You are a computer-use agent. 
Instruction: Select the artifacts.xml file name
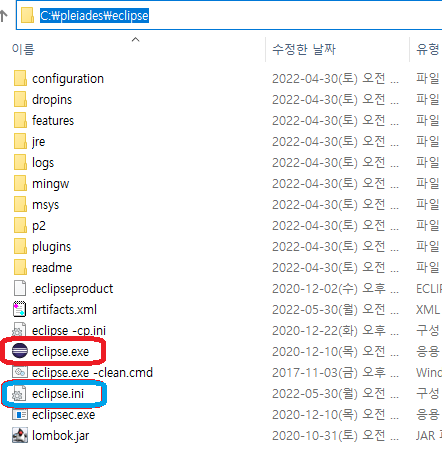pos(65,310)
